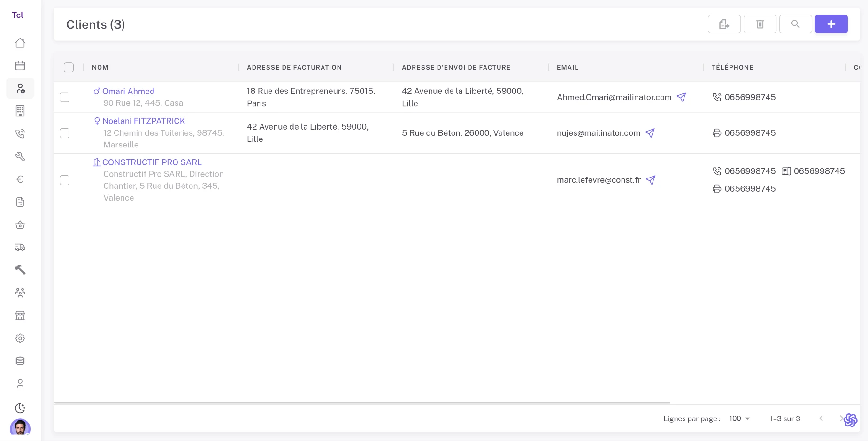Toggle dark mode moon icon
The image size is (868, 441).
(20, 408)
